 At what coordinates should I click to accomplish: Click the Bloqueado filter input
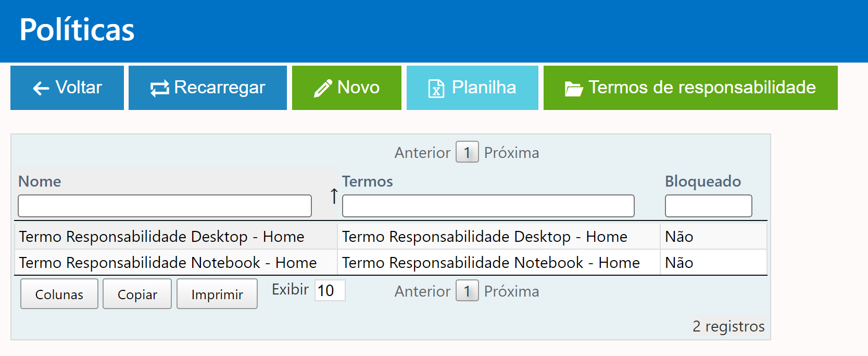708,206
